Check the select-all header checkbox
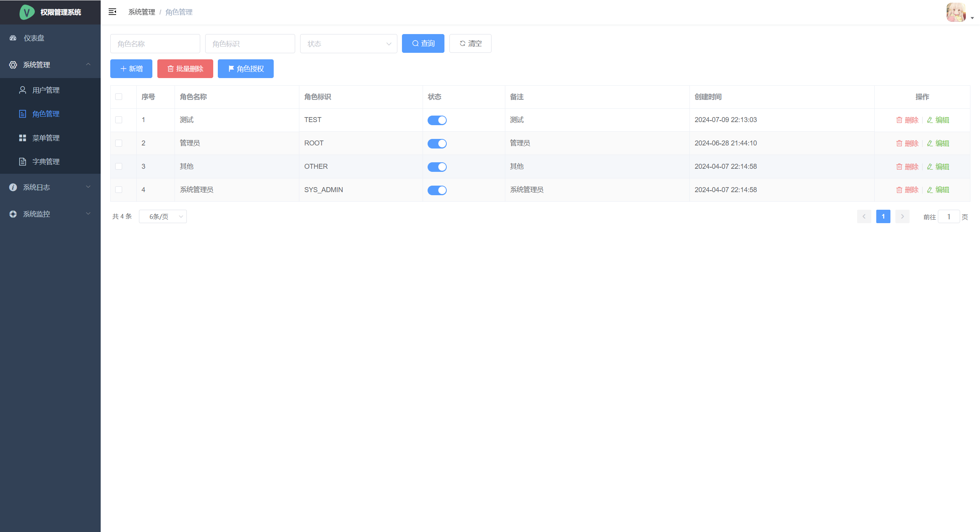 (119, 97)
